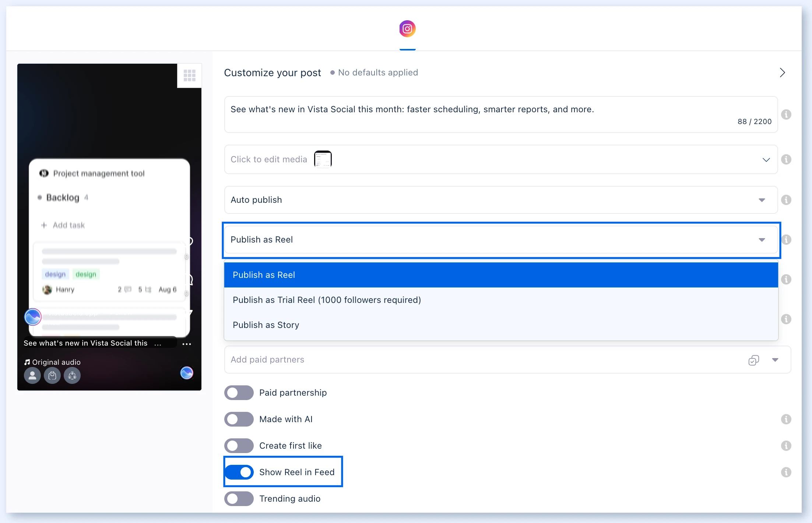Click the info icon beside edit media
The image size is (812, 523).
tap(786, 159)
